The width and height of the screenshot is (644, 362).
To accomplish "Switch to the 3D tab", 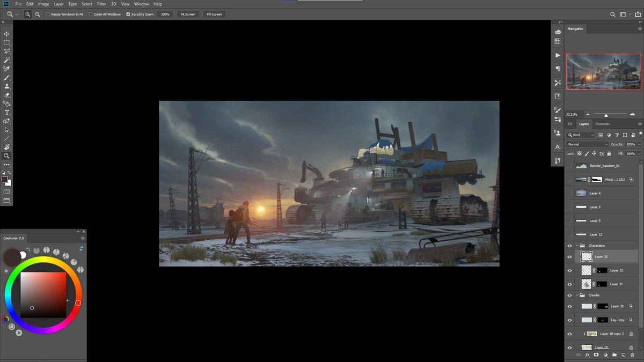I will pyautogui.click(x=570, y=124).
